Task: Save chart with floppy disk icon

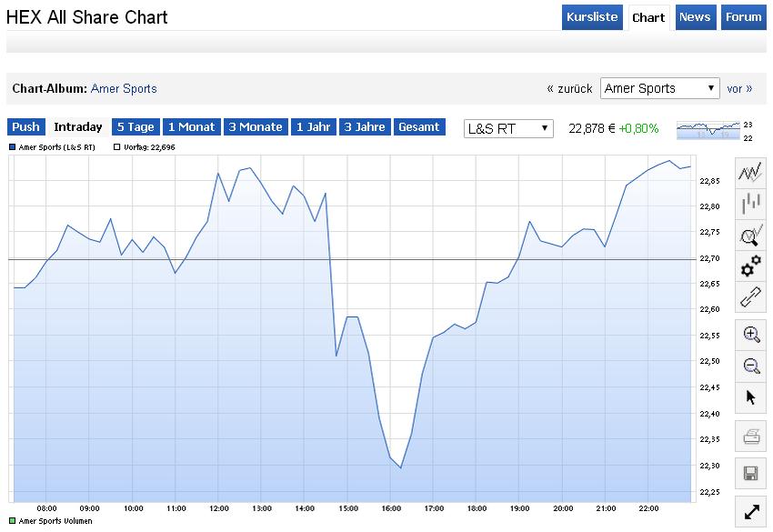Action: 751,473
